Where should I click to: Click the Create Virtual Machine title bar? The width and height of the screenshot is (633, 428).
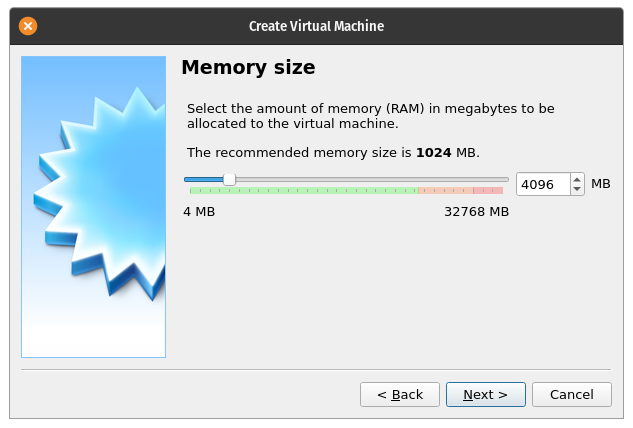(316, 26)
